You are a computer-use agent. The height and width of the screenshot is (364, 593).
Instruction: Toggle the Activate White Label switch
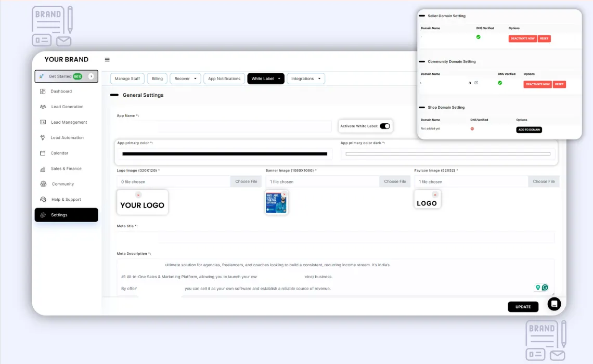click(x=385, y=126)
